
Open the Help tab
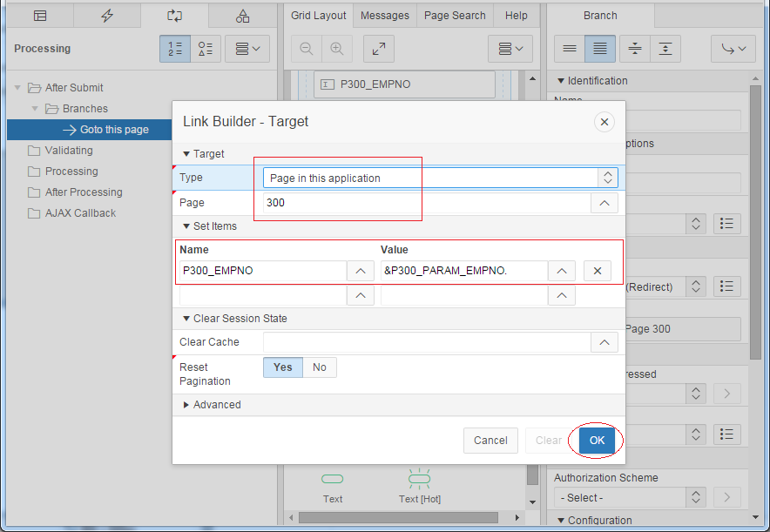[517, 16]
